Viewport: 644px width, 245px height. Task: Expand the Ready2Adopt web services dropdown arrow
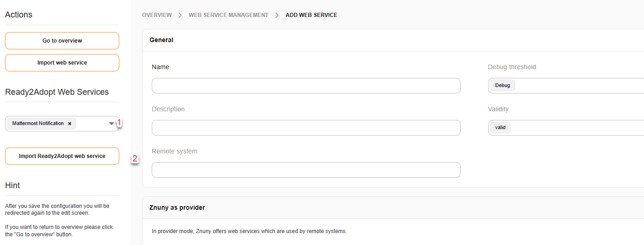click(x=111, y=124)
